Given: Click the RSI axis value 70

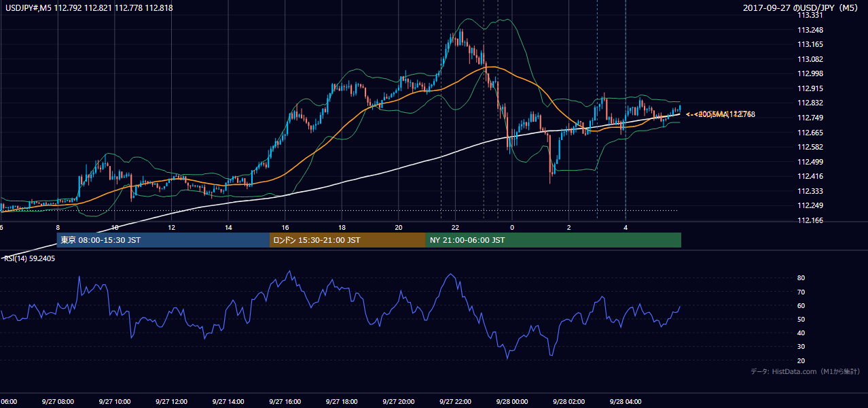Looking at the screenshot, I should click(801, 292).
